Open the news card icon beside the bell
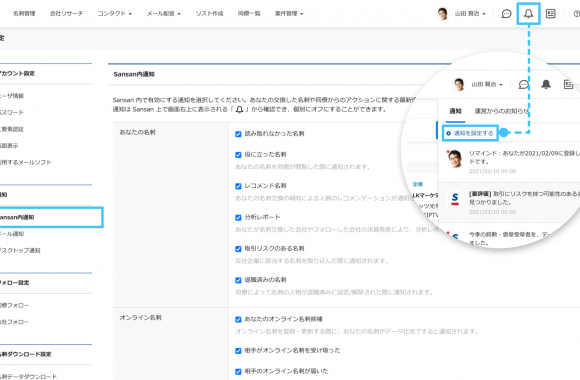The image size is (580, 380). click(550, 14)
